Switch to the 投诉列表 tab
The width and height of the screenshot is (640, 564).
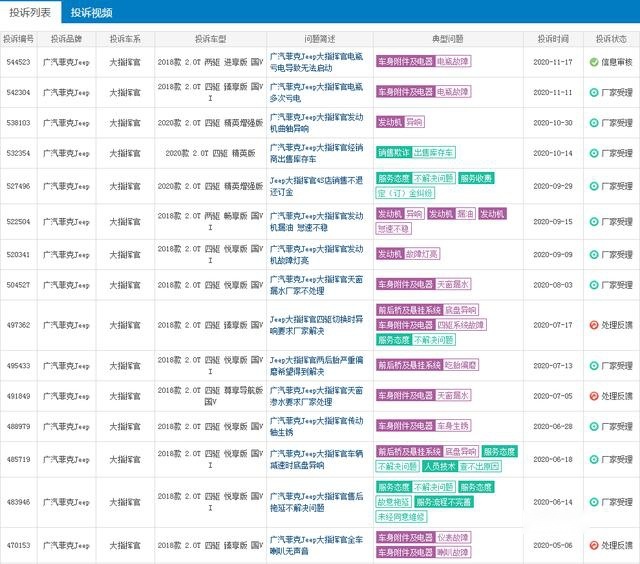(30, 12)
